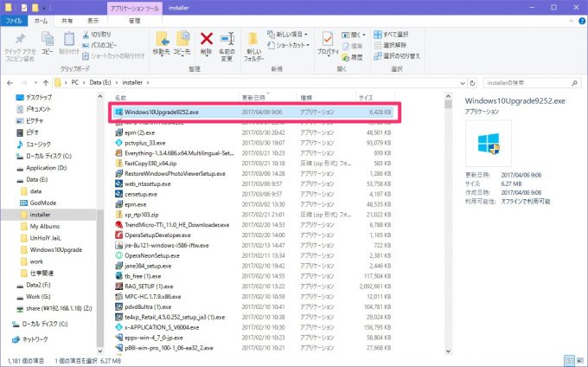The height and width of the screenshot is (367, 588).
Task: Open the New item (新しい項目) dropdown
Action: (x=288, y=35)
